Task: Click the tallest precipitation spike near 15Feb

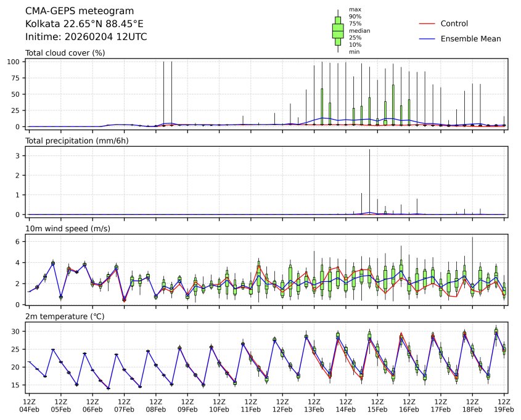Action: point(369,179)
